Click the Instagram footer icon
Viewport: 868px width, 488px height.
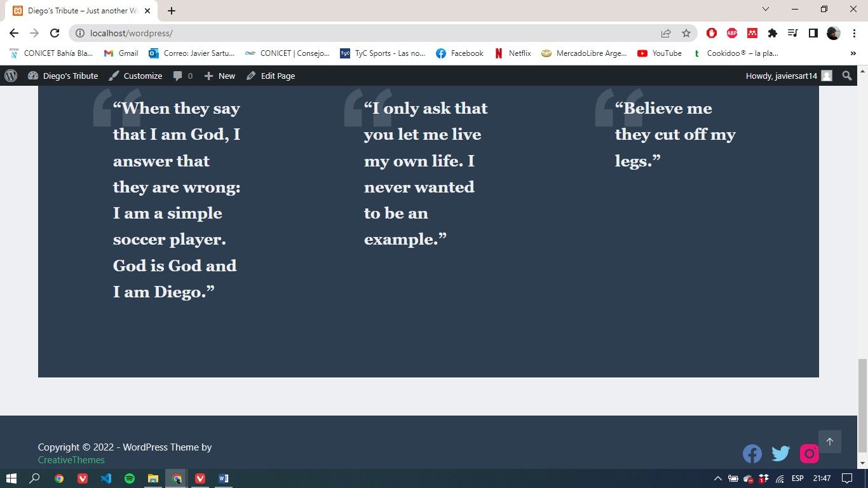[809, 453]
